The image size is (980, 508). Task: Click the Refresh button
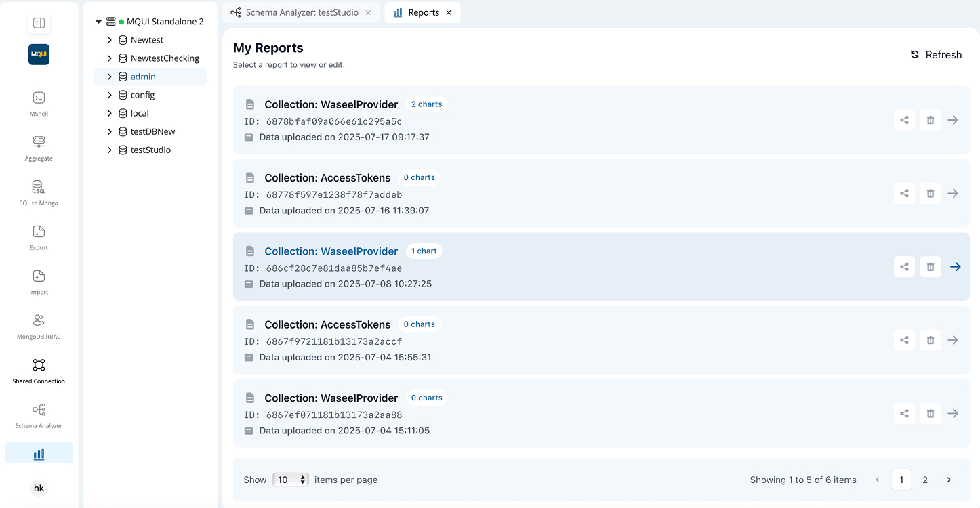[x=937, y=54]
